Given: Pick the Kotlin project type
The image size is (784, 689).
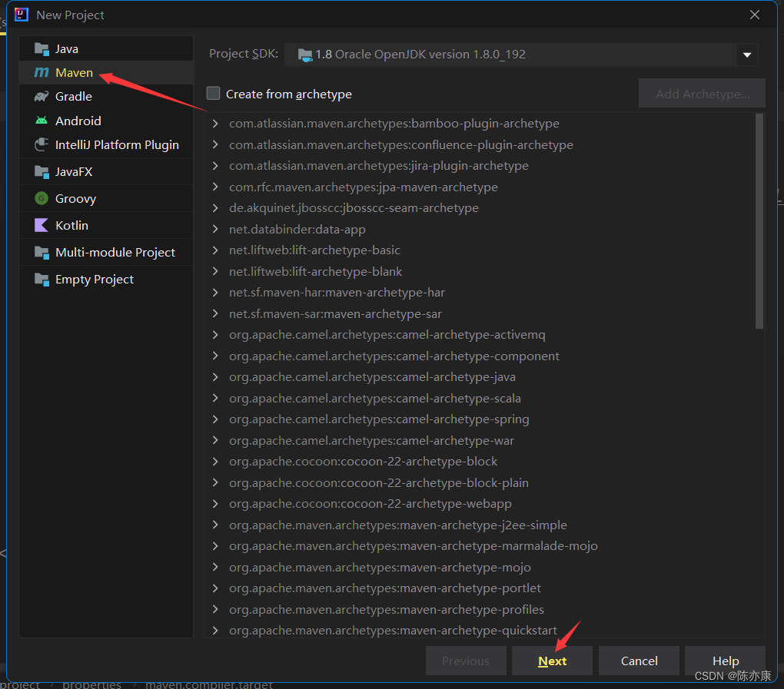Looking at the screenshot, I should tap(106, 225).
